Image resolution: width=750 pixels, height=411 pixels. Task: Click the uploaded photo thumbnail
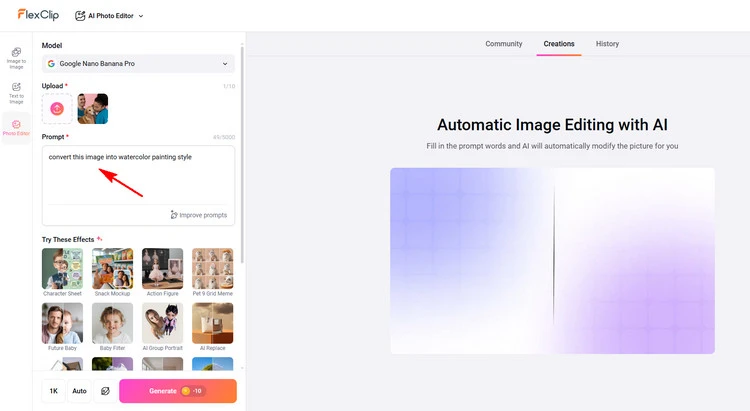click(x=93, y=108)
